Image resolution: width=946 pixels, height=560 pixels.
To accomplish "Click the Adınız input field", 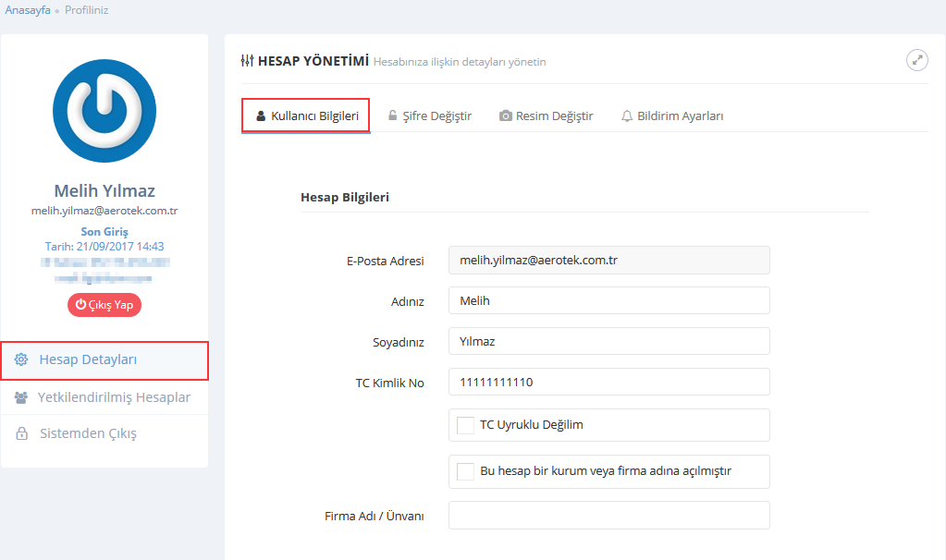I will pos(608,300).
